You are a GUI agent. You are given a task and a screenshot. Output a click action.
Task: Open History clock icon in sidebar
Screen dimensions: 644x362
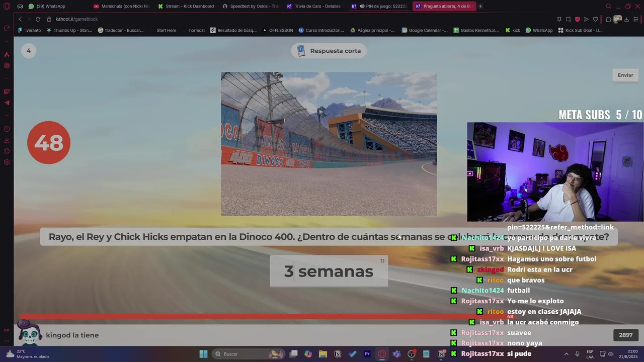coord(7,129)
